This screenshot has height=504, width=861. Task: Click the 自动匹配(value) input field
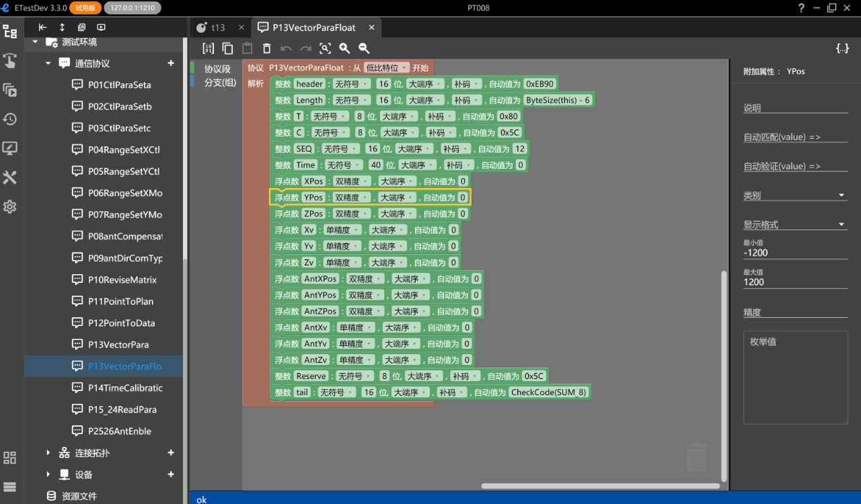tap(795, 137)
